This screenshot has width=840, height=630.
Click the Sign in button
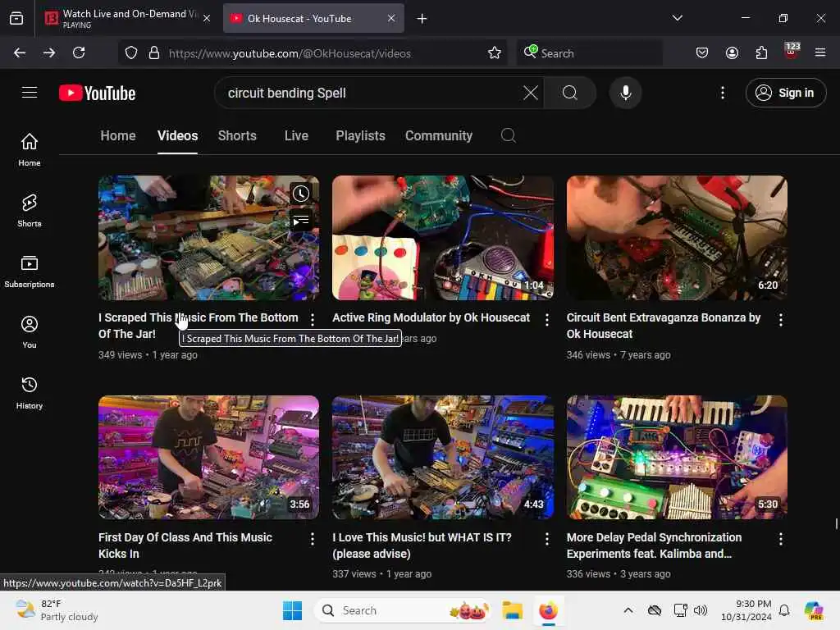(x=786, y=93)
